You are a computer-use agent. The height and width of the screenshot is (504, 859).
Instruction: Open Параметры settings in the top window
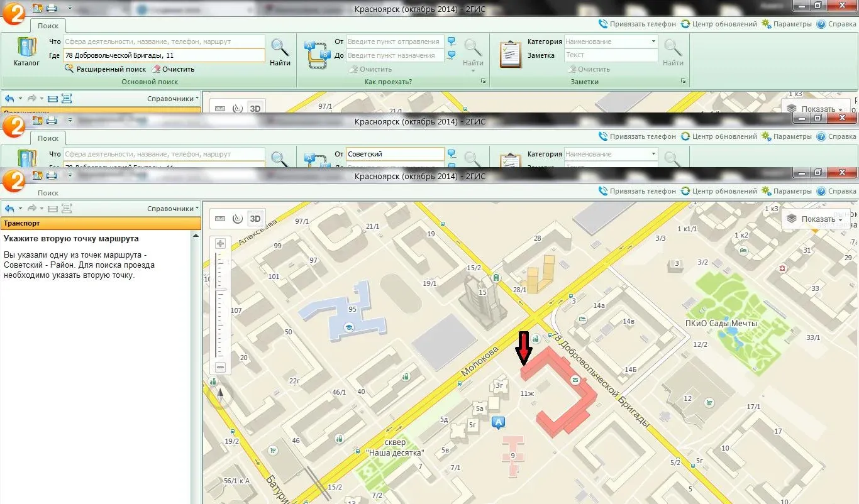click(x=787, y=24)
